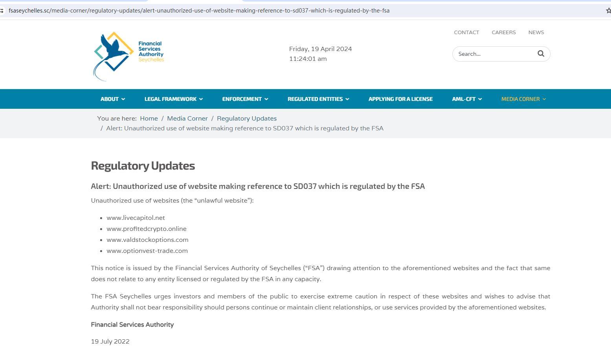Image resolution: width=611 pixels, height=364 pixels.
Task: Click the site info icon beside URL
Action: point(2,11)
